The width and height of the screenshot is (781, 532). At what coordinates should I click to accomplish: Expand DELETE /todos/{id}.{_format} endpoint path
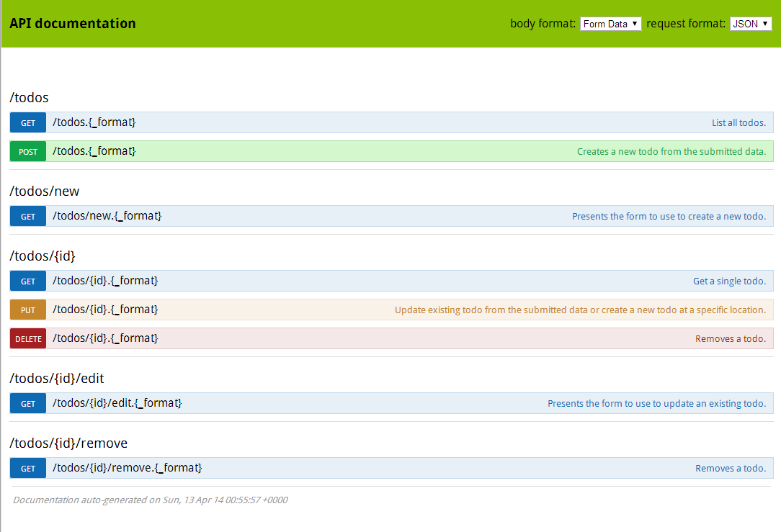(x=105, y=338)
